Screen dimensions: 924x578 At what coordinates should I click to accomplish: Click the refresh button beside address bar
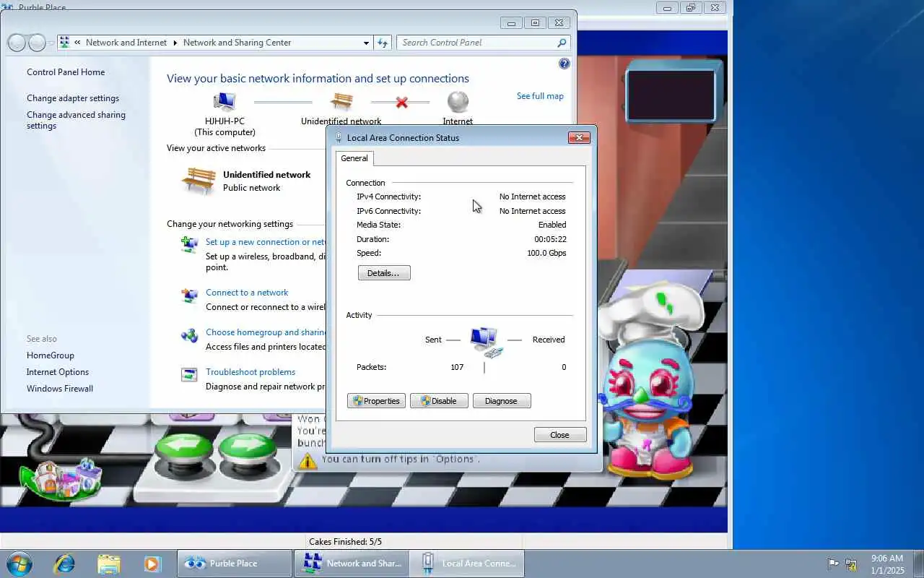383,43
